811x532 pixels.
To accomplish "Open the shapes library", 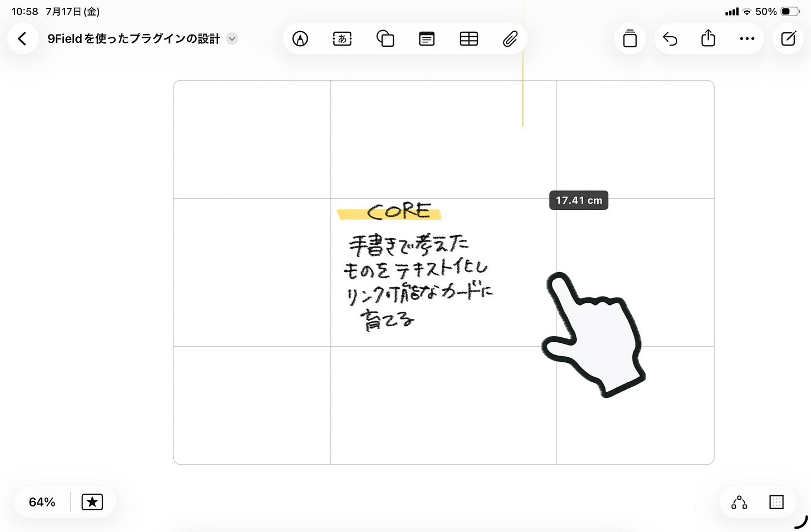I will [x=385, y=39].
